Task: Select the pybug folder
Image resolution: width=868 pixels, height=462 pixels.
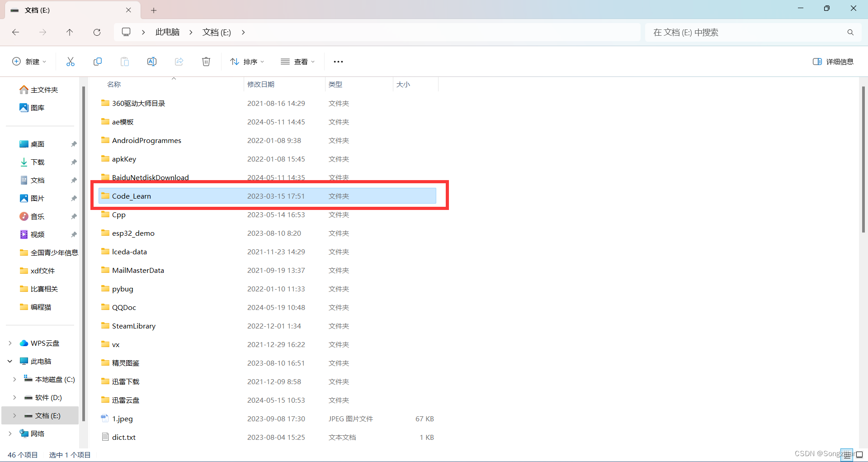Action: click(267, 289)
